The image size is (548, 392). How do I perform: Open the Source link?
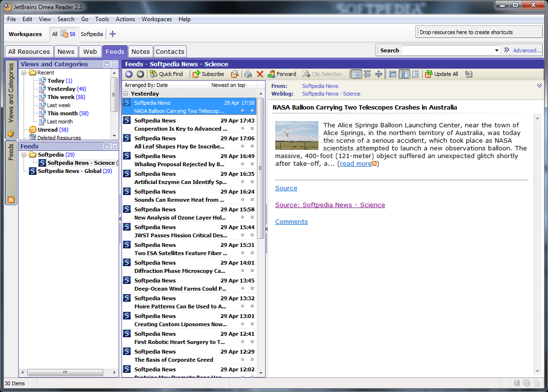click(286, 188)
